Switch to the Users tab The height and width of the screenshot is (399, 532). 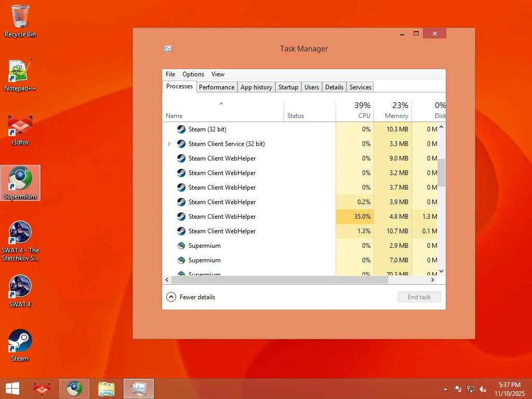click(x=312, y=87)
